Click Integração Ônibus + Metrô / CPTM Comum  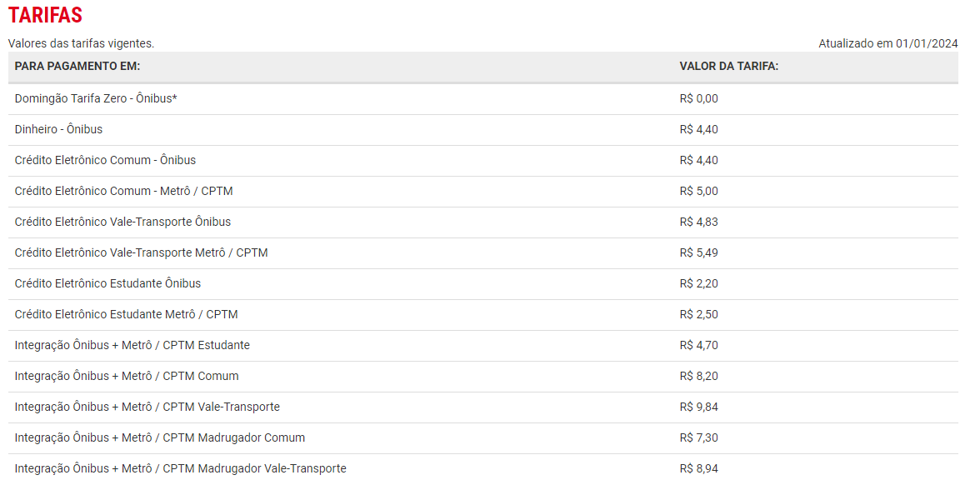pyautogui.click(x=127, y=376)
